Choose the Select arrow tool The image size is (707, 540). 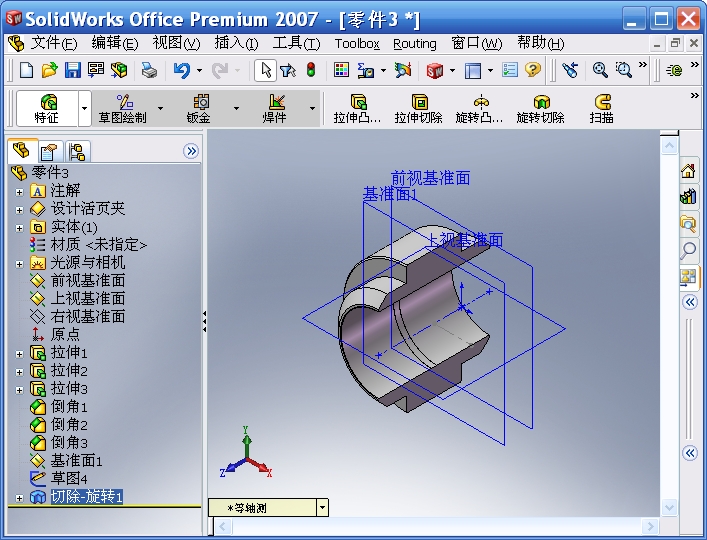pyautogui.click(x=265, y=70)
